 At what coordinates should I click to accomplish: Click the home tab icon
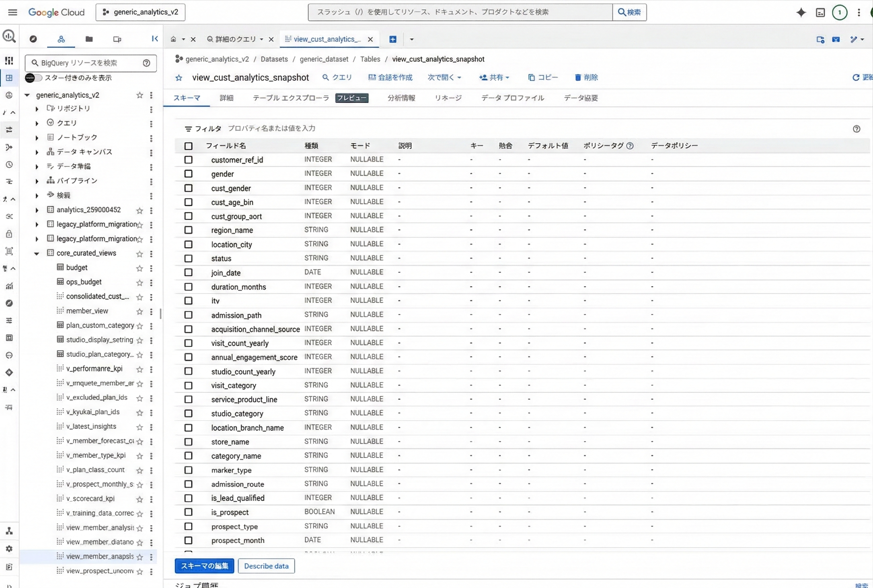(173, 39)
